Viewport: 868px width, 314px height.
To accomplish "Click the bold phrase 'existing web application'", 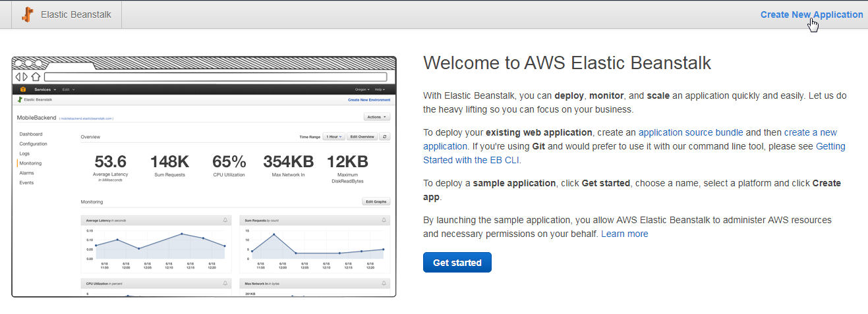I will [x=539, y=132].
